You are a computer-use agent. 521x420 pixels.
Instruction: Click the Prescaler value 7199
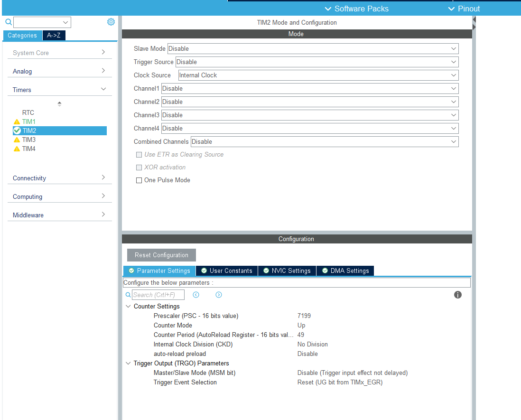point(304,316)
